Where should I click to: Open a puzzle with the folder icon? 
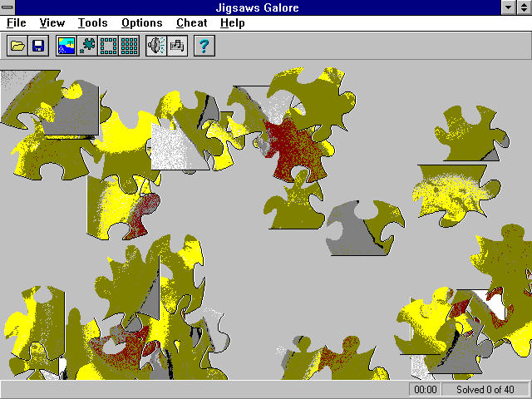coord(17,46)
